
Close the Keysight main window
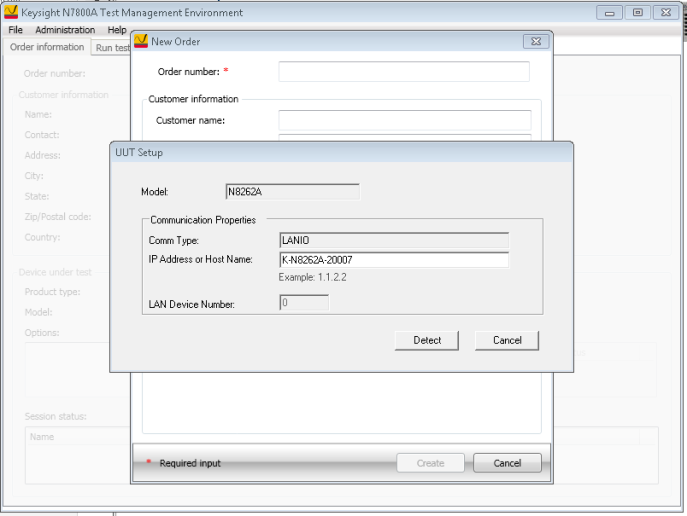coord(666,13)
